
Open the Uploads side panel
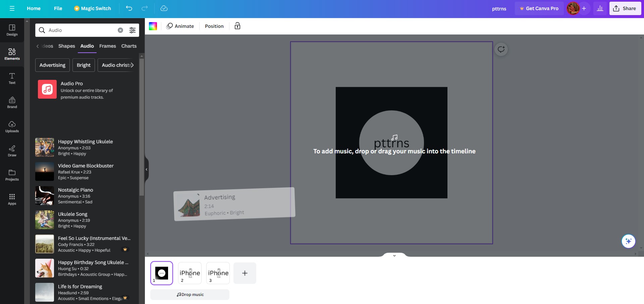tap(12, 126)
